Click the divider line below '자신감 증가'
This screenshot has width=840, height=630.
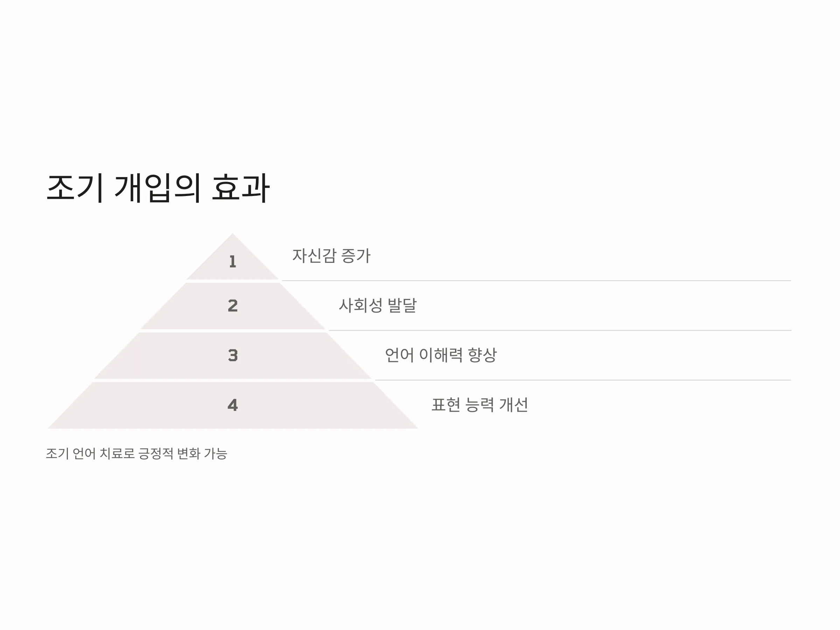(537, 281)
